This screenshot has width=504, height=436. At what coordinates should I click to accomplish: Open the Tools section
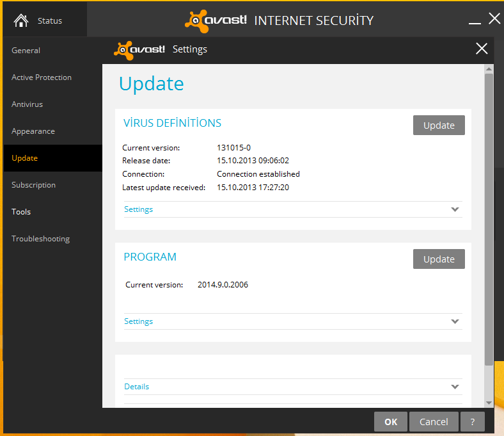click(x=21, y=212)
